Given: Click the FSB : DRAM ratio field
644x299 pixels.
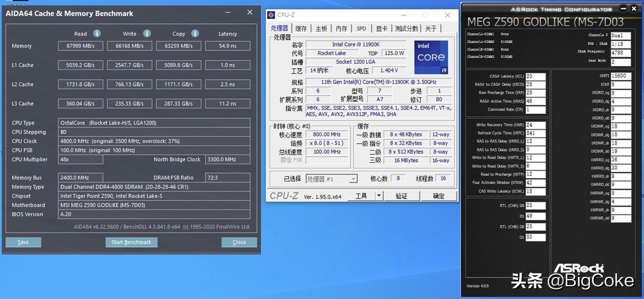Looking at the screenshot, I should point(621,44).
